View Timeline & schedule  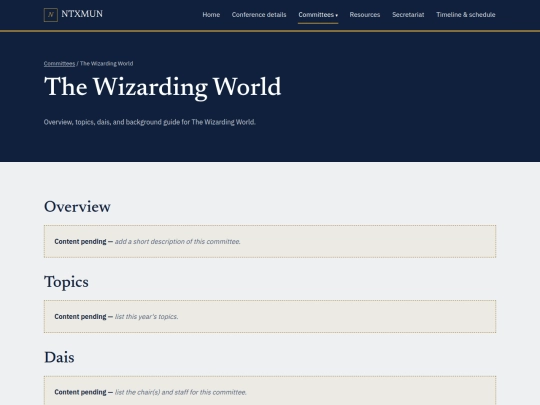(x=466, y=15)
